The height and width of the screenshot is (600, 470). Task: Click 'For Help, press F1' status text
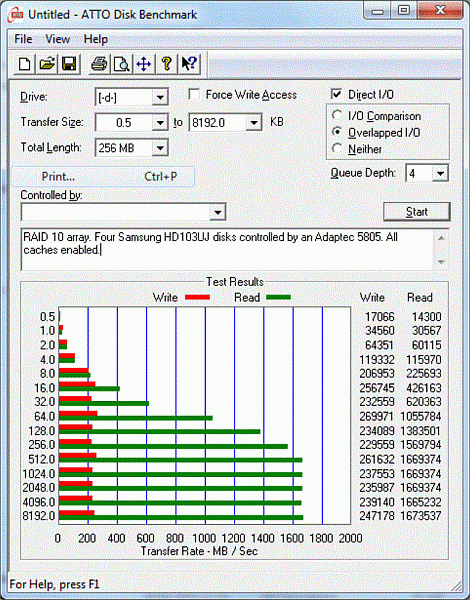[54, 584]
